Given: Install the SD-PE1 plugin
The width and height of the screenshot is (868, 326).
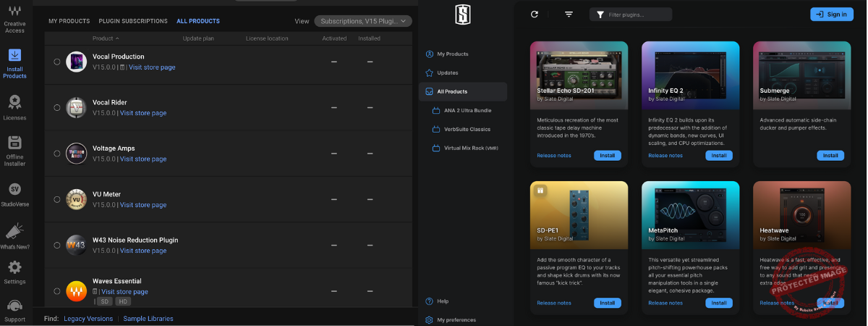Looking at the screenshot, I should (x=607, y=303).
